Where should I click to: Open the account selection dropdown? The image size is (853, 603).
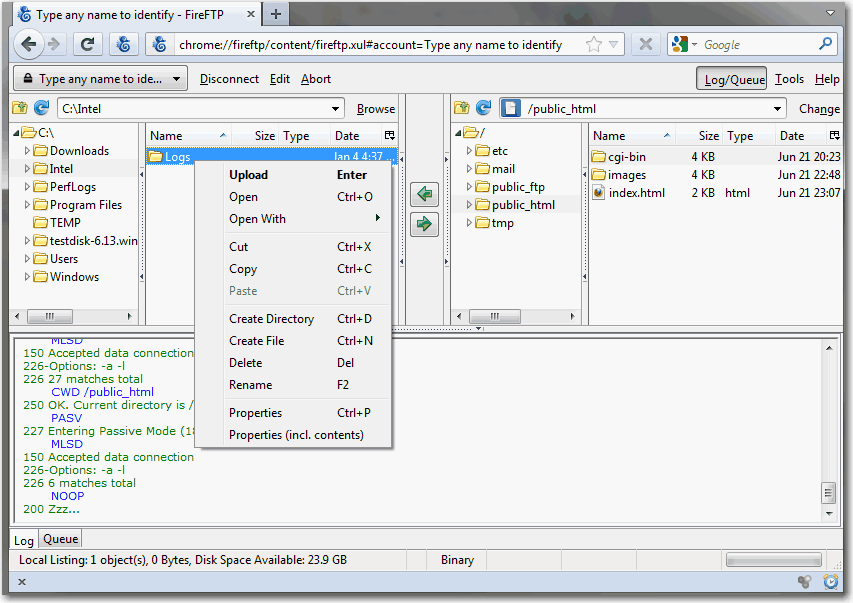point(101,79)
